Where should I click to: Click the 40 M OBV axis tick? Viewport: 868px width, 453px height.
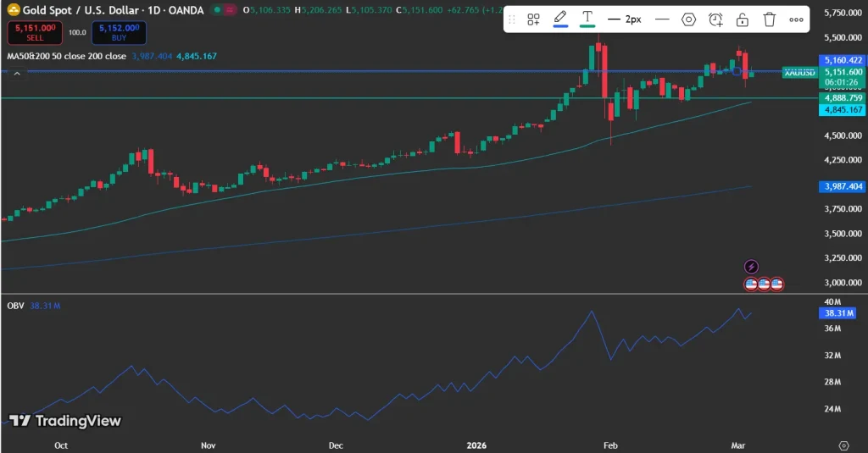(832, 302)
